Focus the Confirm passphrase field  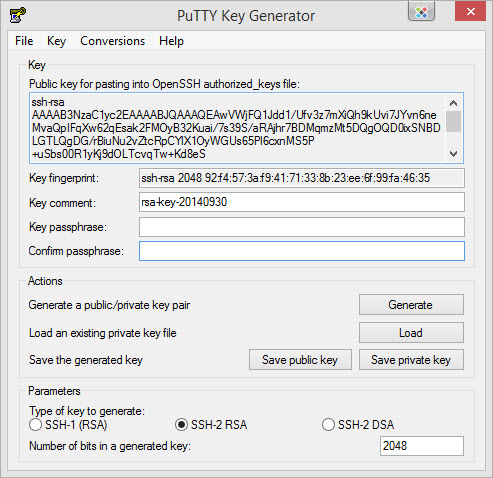pyautogui.click(x=302, y=251)
